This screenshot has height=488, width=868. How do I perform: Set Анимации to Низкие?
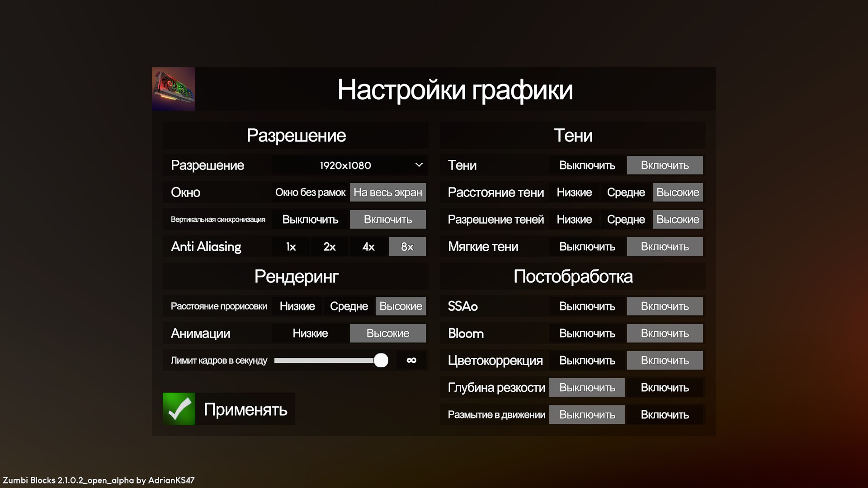click(310, 333)
